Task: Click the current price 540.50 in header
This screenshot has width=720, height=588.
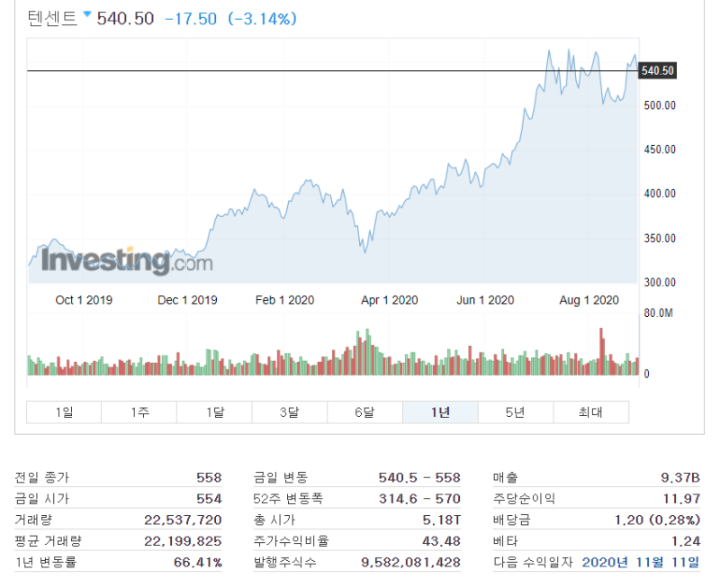Action: pyautogui.click(x=125, y=19)
